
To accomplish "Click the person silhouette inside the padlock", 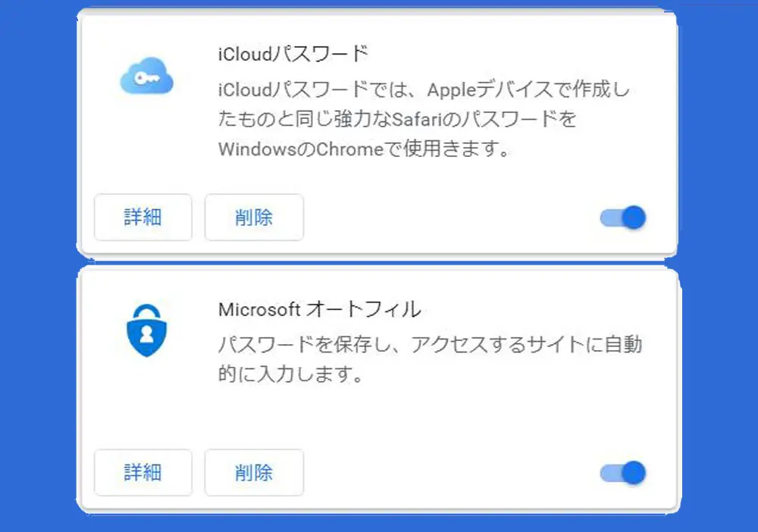I will 146,334.
